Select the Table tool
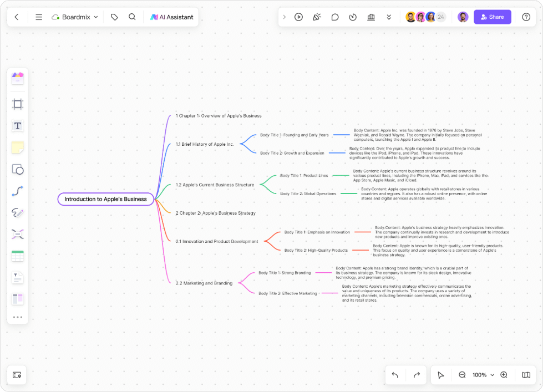The width and height of the screenshot is (543, 392). click(18, 256)
